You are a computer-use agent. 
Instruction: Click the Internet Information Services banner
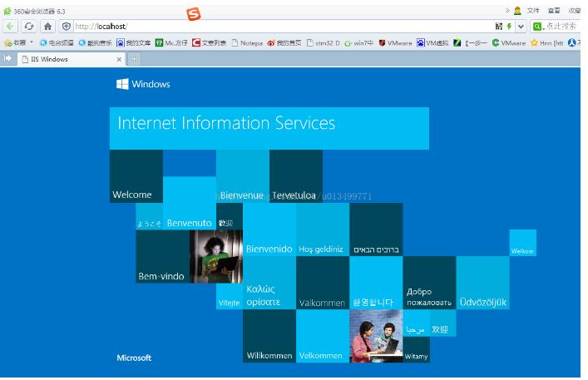(x=269, y=128)
